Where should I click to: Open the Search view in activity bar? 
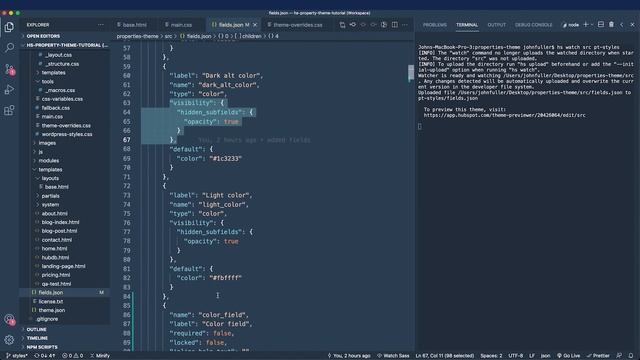click(x=9, y=48)
